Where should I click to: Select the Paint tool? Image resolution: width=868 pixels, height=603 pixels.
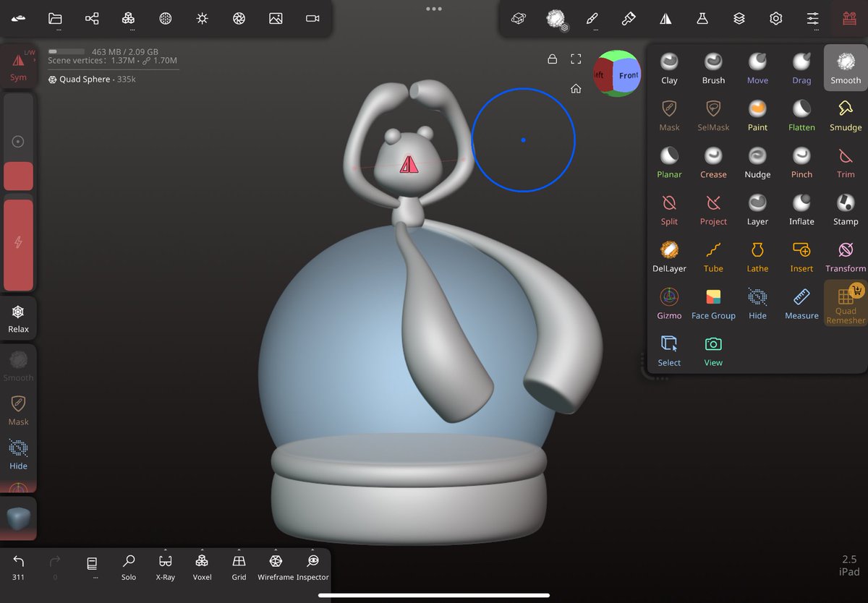pyautogui.click(x=757, y=115)
